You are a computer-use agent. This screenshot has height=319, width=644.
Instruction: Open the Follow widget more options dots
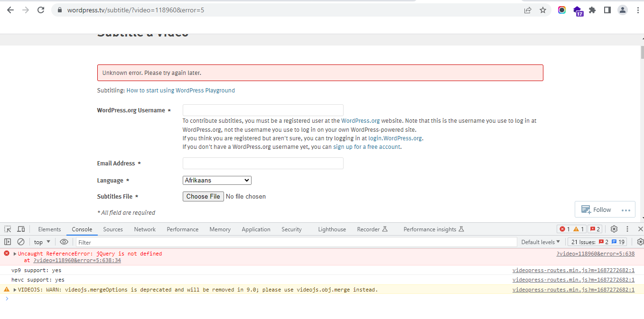(626, 210)
